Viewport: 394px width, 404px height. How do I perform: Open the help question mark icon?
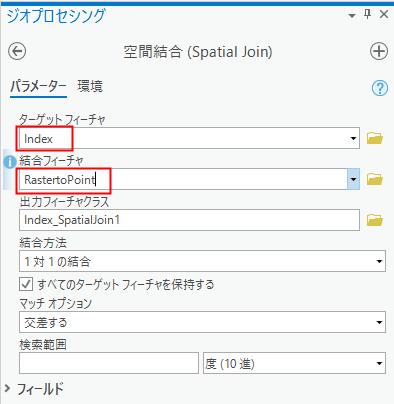[380, 88]
